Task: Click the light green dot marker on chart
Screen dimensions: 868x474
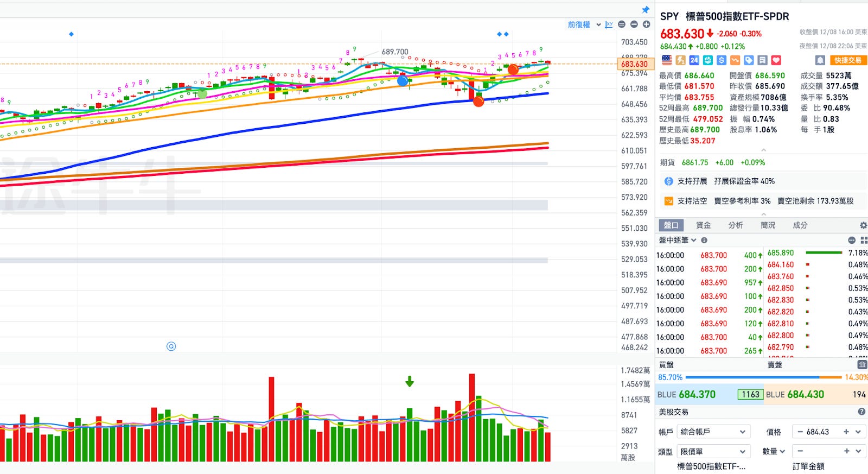Action: coord(202,93)
